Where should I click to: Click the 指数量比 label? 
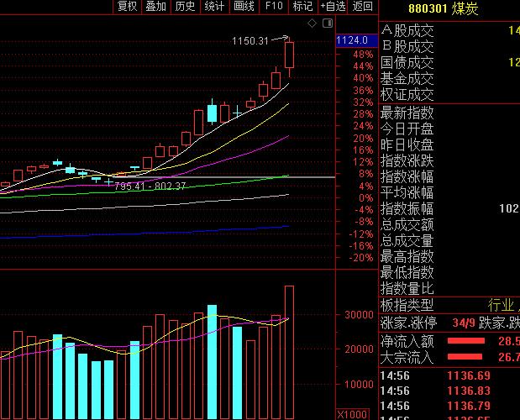pos(407,288)
